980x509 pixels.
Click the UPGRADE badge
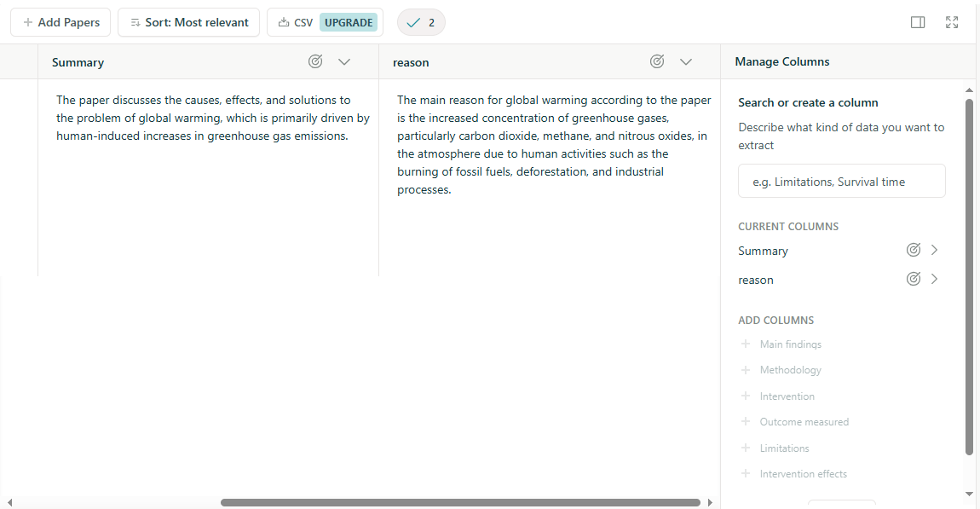click(x=349, y=22)
